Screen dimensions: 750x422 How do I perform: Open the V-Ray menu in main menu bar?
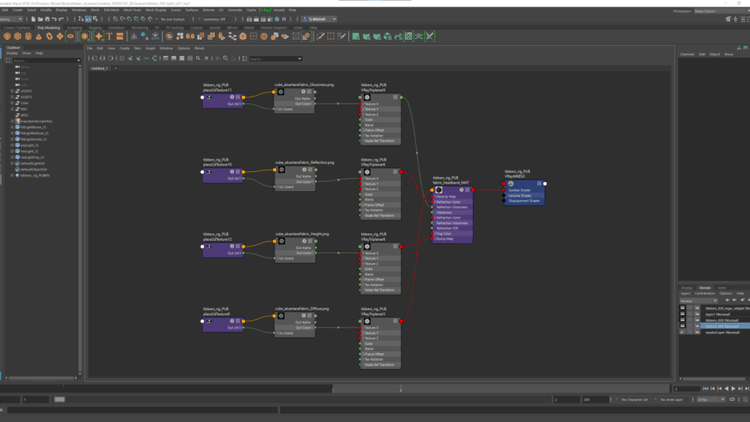pos(265,10)
